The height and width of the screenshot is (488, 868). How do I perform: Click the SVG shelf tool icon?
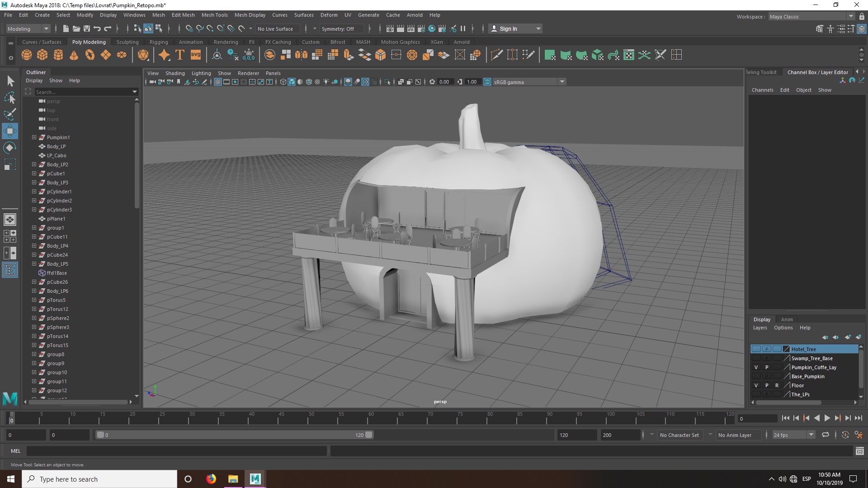pos(196,55)
